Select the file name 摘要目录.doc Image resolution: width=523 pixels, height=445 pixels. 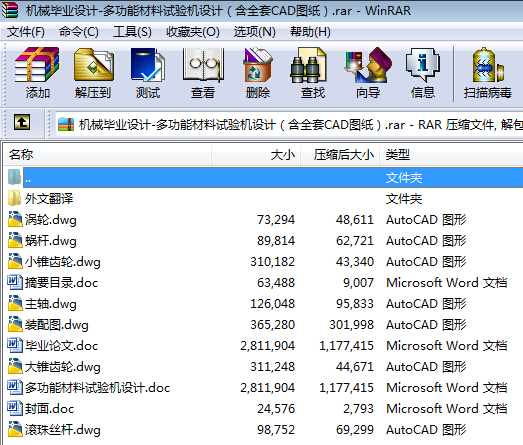(x=61, y=283)
